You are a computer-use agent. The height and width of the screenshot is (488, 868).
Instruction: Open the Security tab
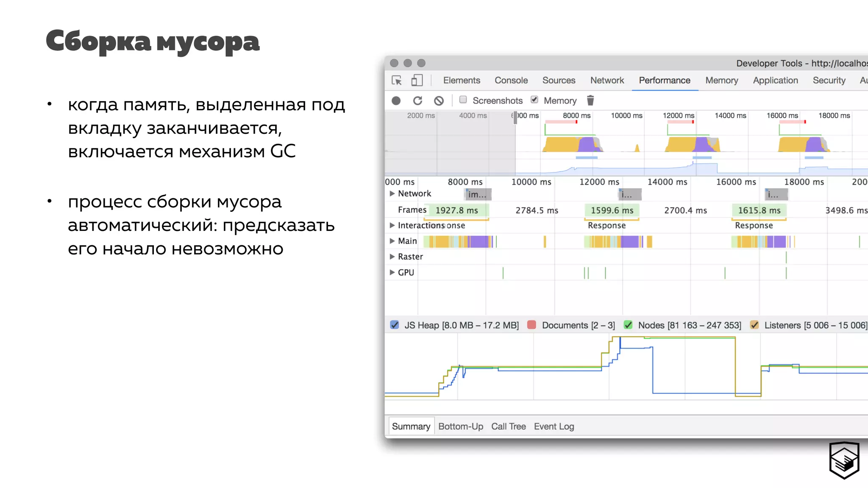pyautogui.click(x=829, y=80)
